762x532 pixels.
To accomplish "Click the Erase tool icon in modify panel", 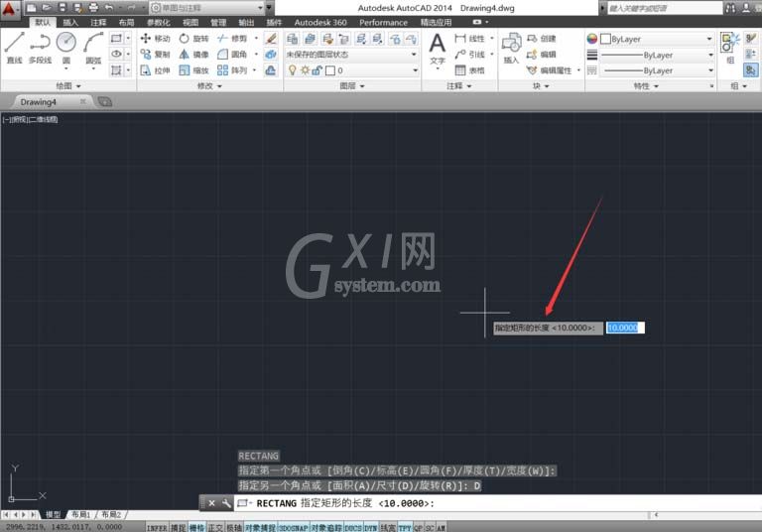I will (271, 38).
